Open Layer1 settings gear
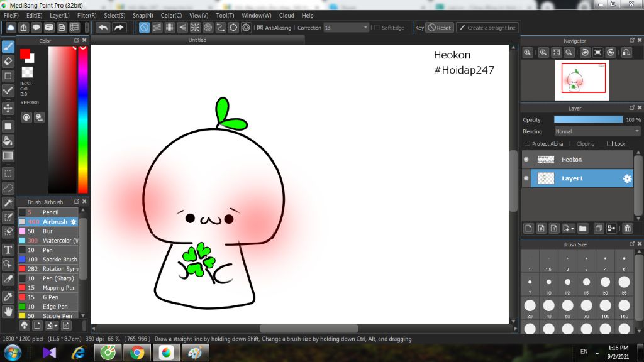The width and height of the screenshot is (644, 362). (627, 178)
